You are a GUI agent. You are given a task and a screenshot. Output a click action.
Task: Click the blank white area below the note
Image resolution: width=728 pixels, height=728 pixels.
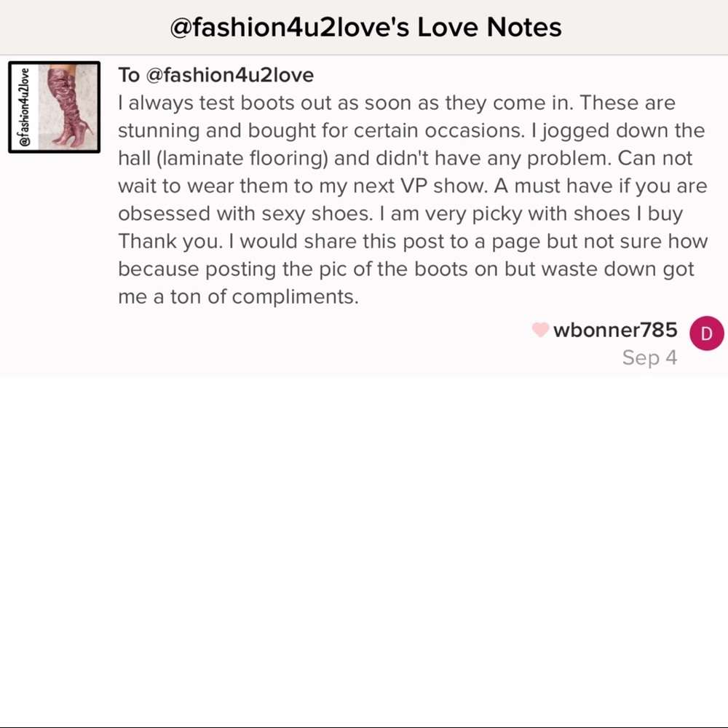click(364, 548)
